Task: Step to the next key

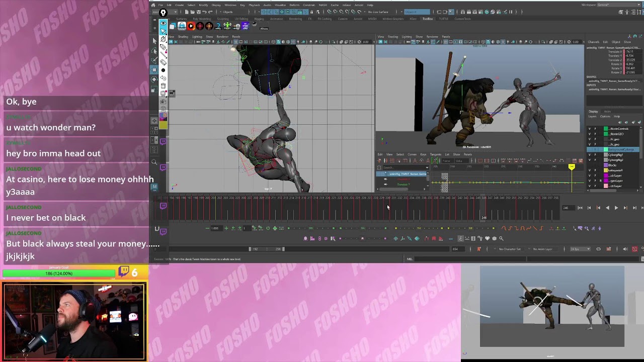Action: coord(625,208)
